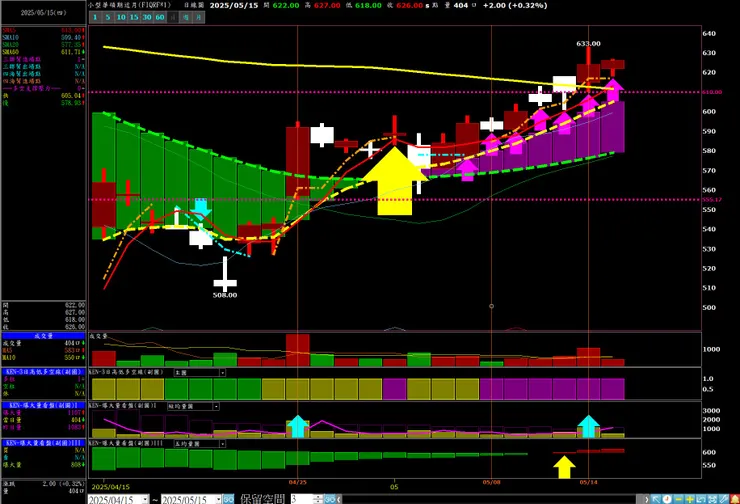Click the scroll-left chevron after second GO
Viewport: 740px width, 504px height.
[339, 499]
